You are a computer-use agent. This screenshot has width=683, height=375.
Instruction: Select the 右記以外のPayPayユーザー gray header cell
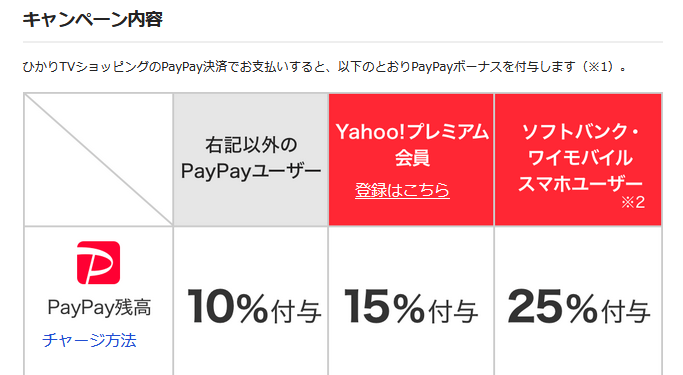(251, 159)
